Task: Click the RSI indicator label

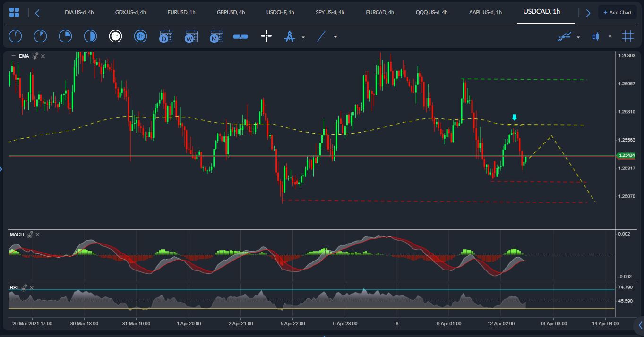Action: pos(14,287)
